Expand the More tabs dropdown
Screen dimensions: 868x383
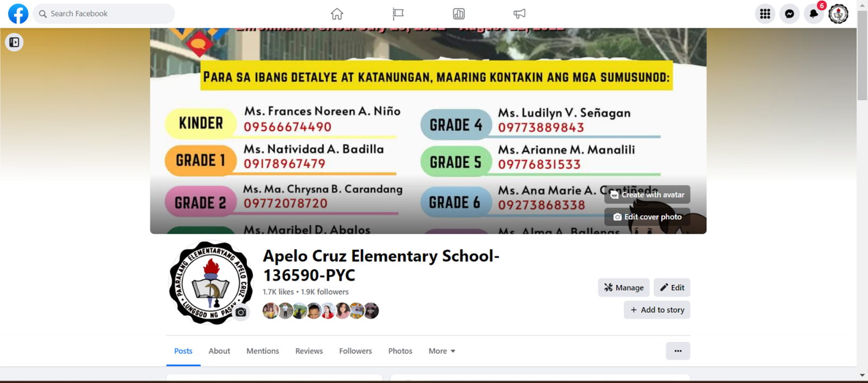[x=442, y=351]
